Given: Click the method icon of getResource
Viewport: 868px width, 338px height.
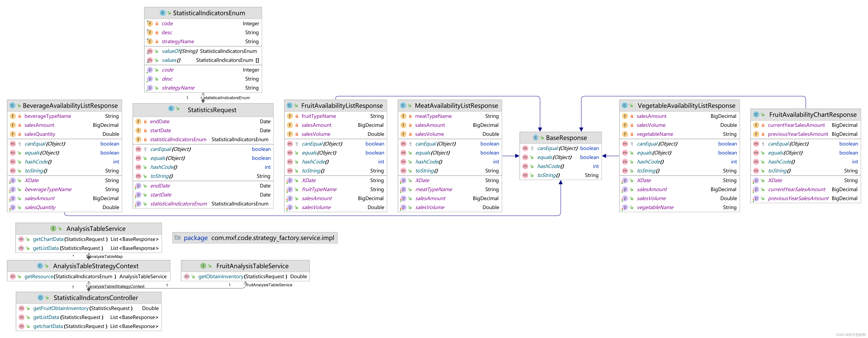Looking at the screenshot, I should point(13,277).
